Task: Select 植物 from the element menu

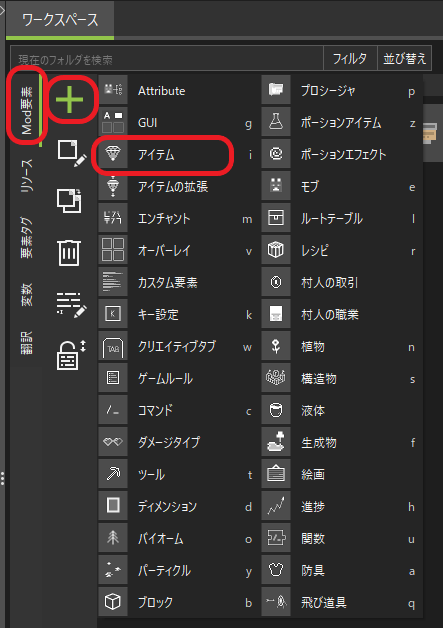Action: point(341,346)
